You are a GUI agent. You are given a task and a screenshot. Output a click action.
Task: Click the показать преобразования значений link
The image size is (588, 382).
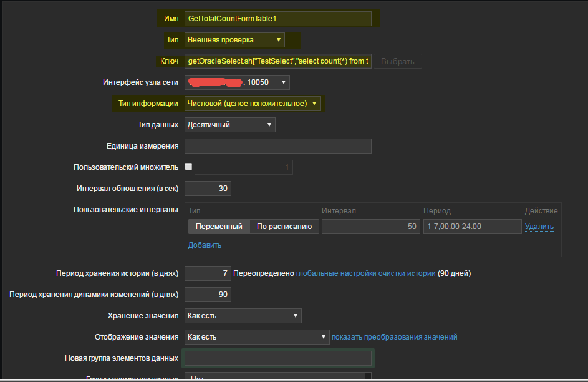(x=395, y=337)
